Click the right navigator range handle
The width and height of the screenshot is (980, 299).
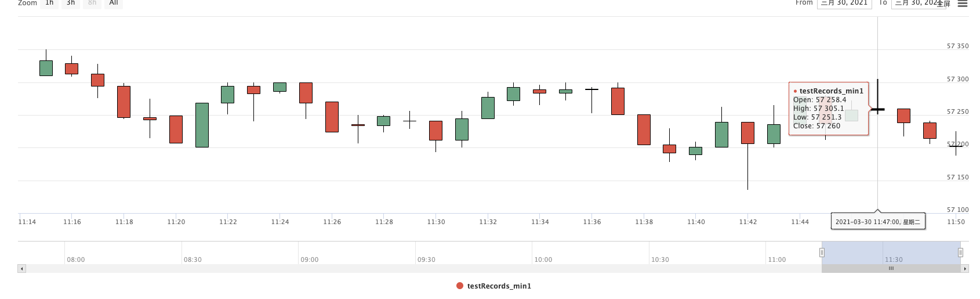[x=960, y=253]
